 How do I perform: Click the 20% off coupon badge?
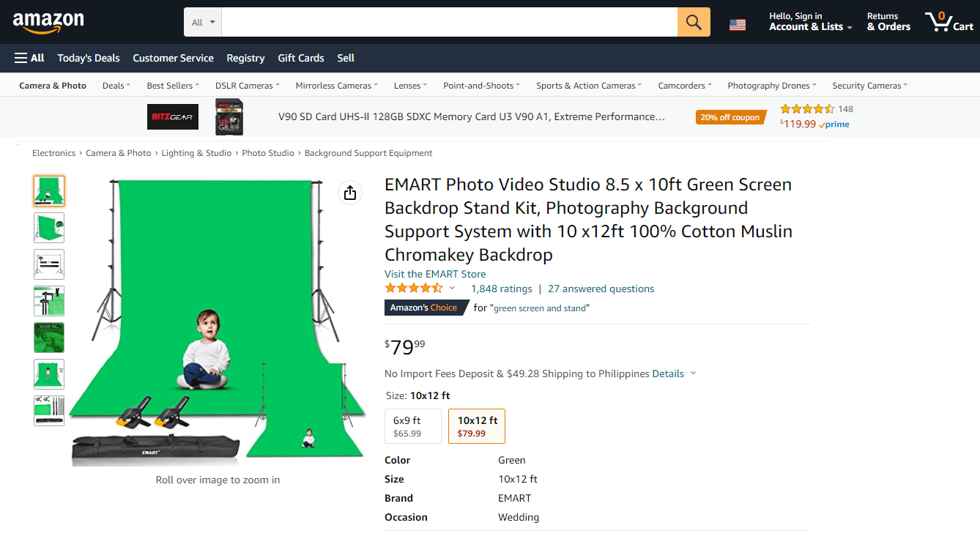[730, 117]
